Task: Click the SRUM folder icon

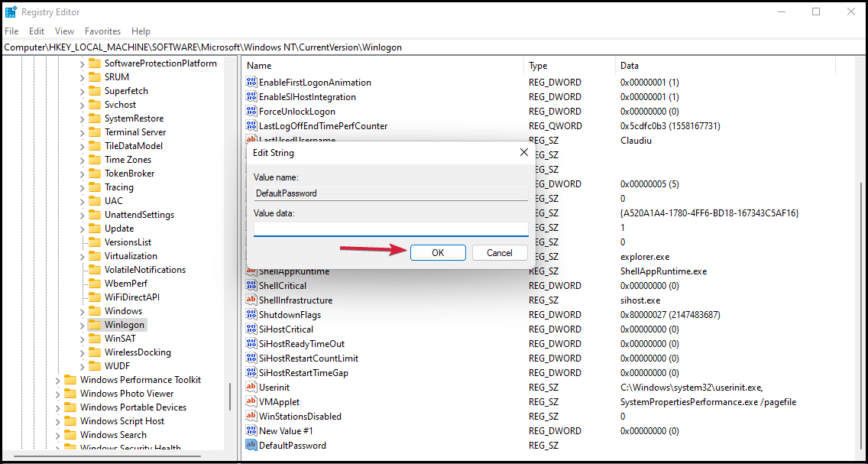Action: tap(95, 77)
